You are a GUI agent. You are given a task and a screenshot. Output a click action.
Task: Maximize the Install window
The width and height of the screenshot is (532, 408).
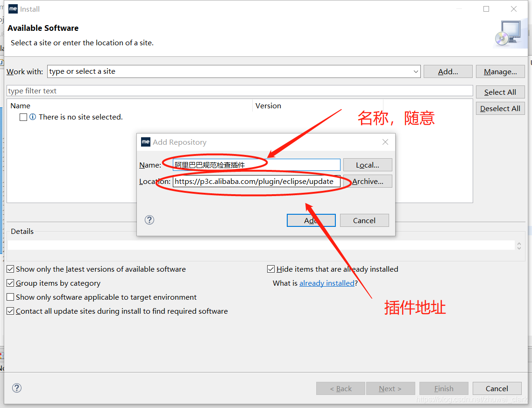pyautogui.click(x=486, y=9)
